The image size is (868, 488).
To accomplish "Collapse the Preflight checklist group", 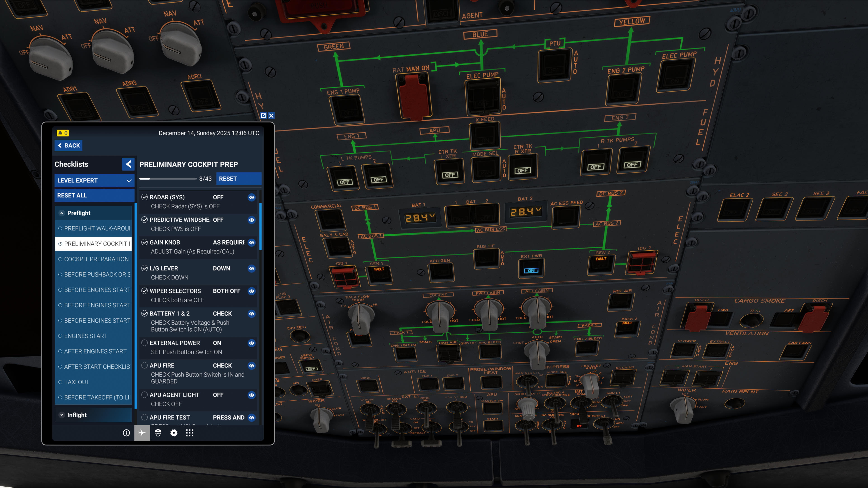I will (62, 213).
